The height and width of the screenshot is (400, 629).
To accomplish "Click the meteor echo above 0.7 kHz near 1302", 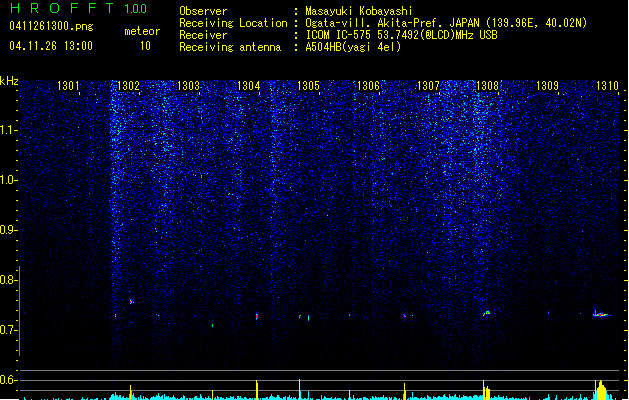I will (x=131, y=301).
